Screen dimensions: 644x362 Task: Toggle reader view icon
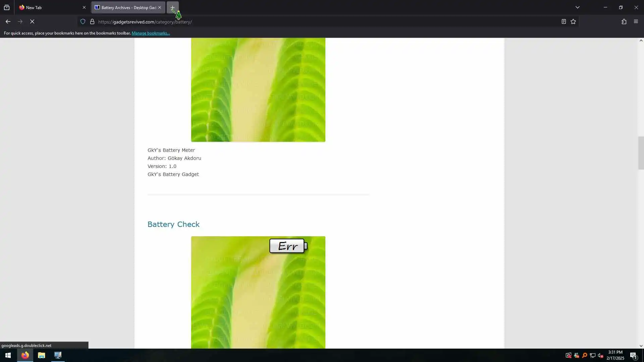563,21
